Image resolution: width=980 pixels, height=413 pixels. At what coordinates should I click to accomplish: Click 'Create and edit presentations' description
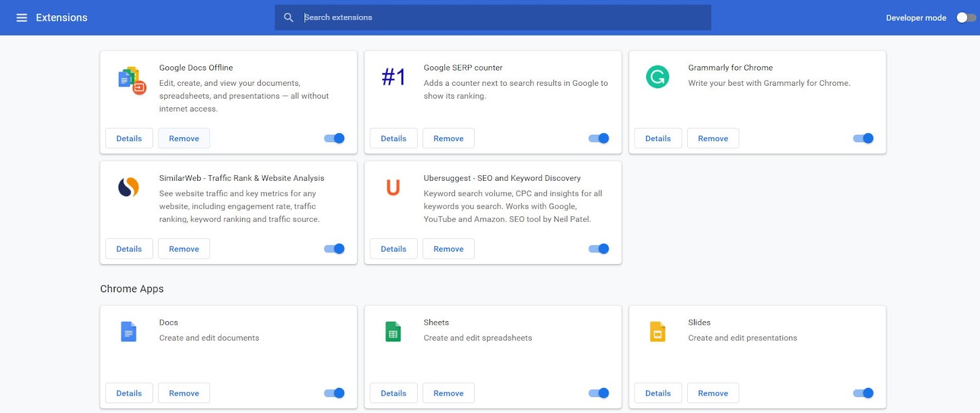[x=742, y=338]
